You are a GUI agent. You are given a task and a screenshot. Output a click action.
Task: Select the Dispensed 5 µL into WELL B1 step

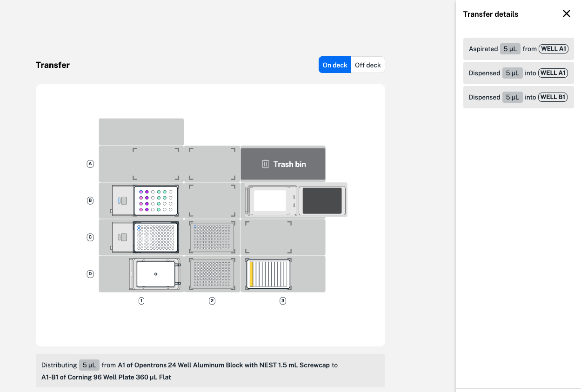[518, 97]
